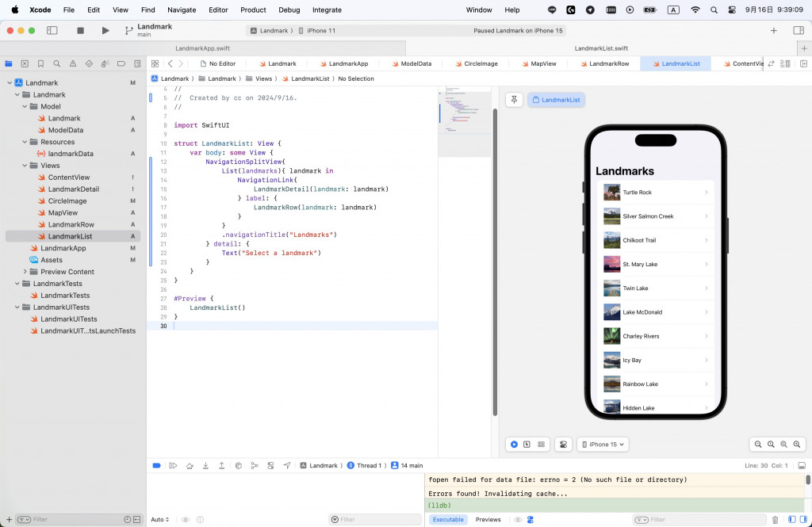Collapse the LandmarkTests group
Screen dimensions: 812x527
click(17, 284)
